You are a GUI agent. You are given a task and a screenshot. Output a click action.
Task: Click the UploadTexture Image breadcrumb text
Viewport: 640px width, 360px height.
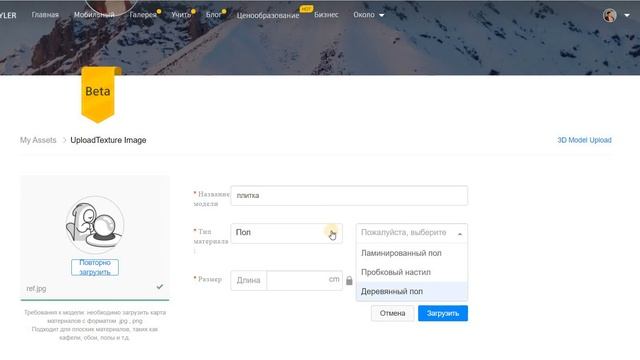coord(108,140)
